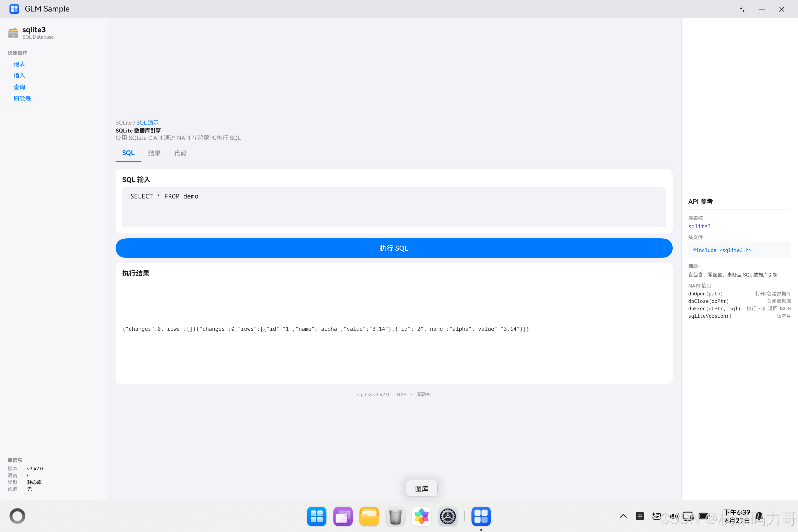Click the 删除表 quick action
798x532 pixels.
point(22,99)
